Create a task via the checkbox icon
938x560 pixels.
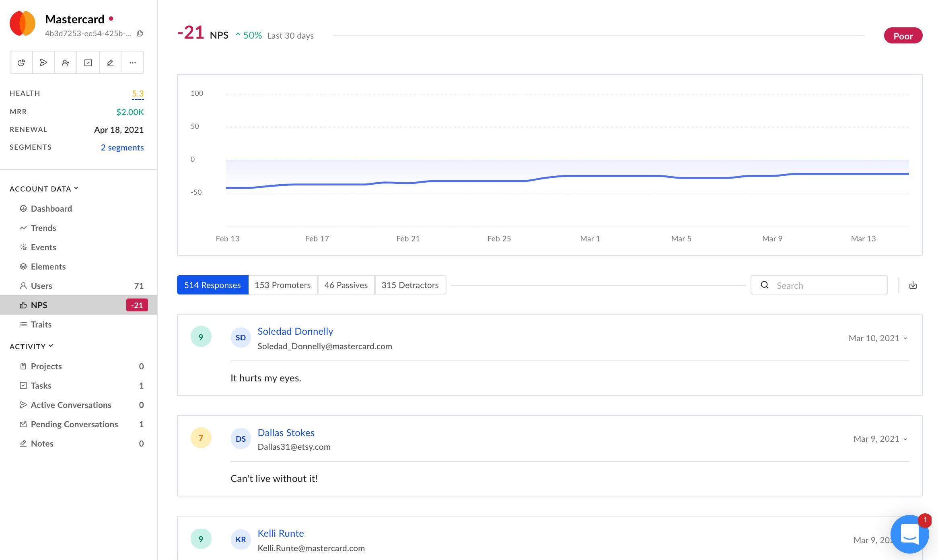[x=88, y=62]
